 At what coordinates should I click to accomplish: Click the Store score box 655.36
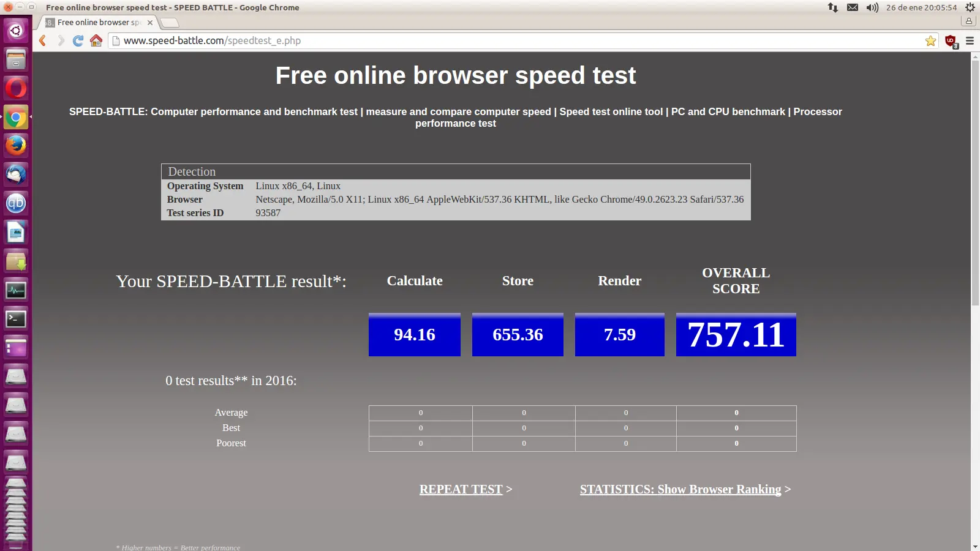click(x=518, y=334)
